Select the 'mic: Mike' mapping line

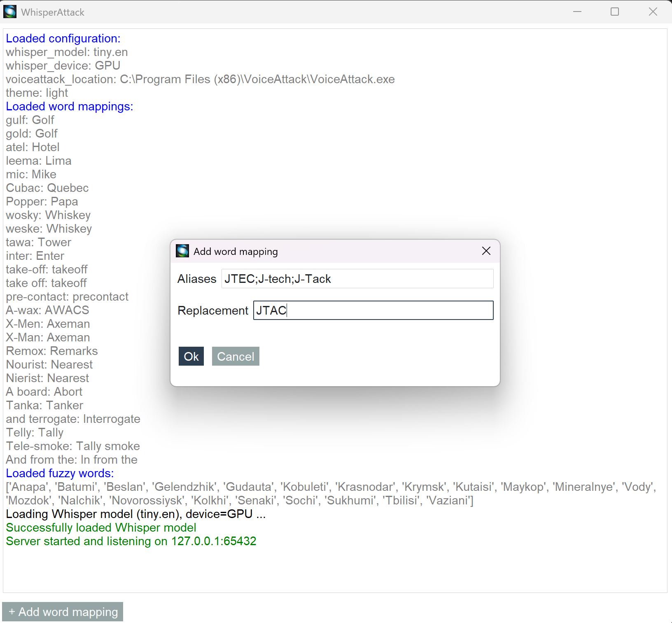(x=31, y=174)
